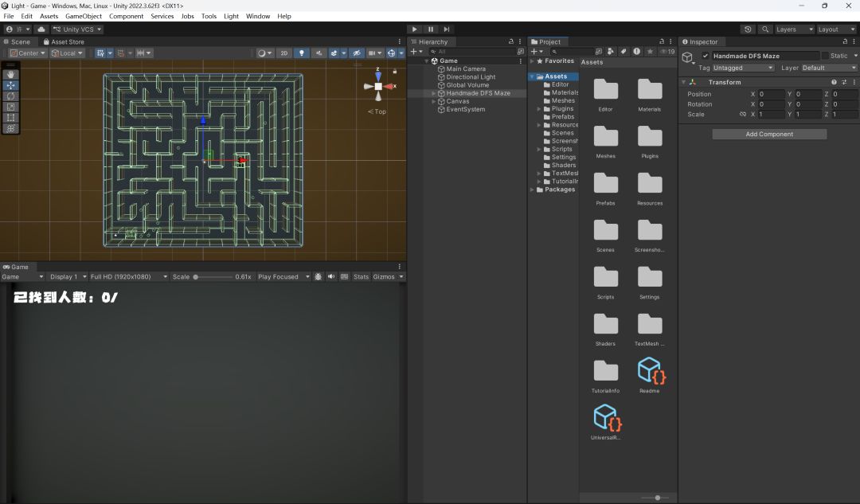The image size is (860, 504).
Task: Toggle Stats overlay in Game view
Action: 361,277
